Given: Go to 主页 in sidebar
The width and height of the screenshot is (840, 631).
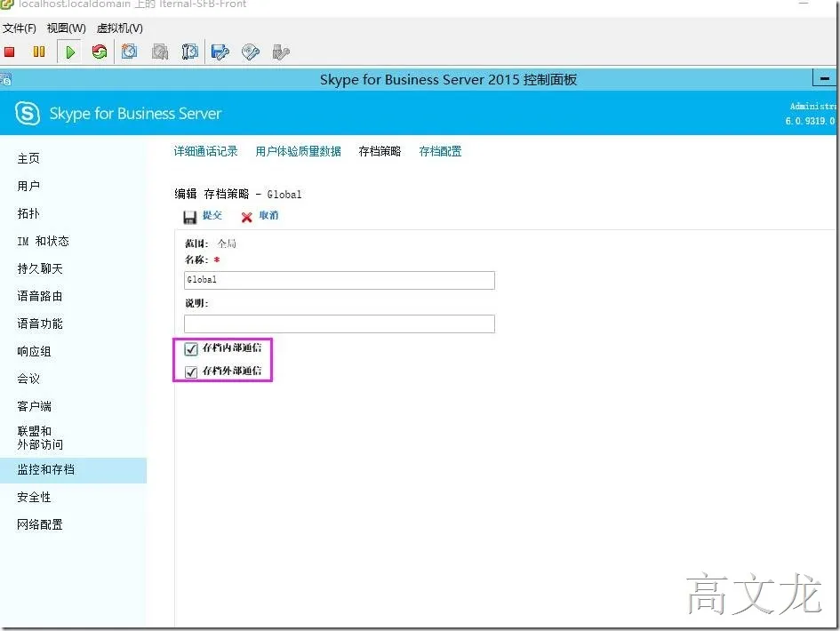Looking at the screenshot, I should 28,158.
